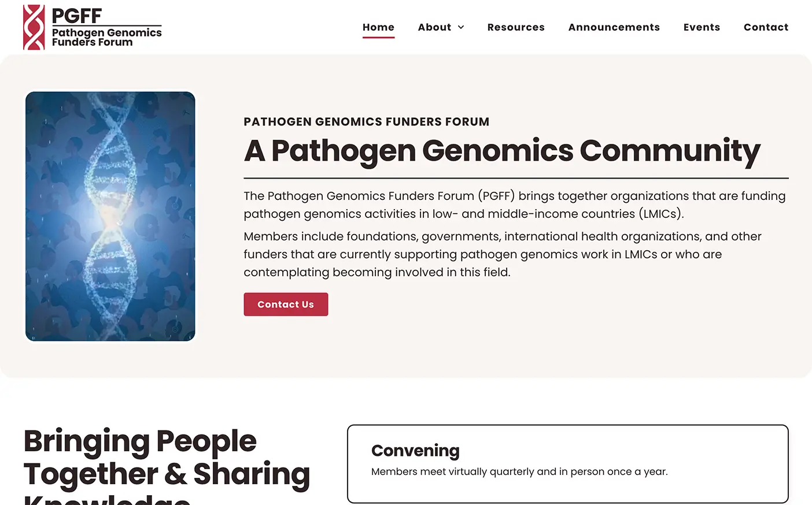Select the Convening info card

567,463
